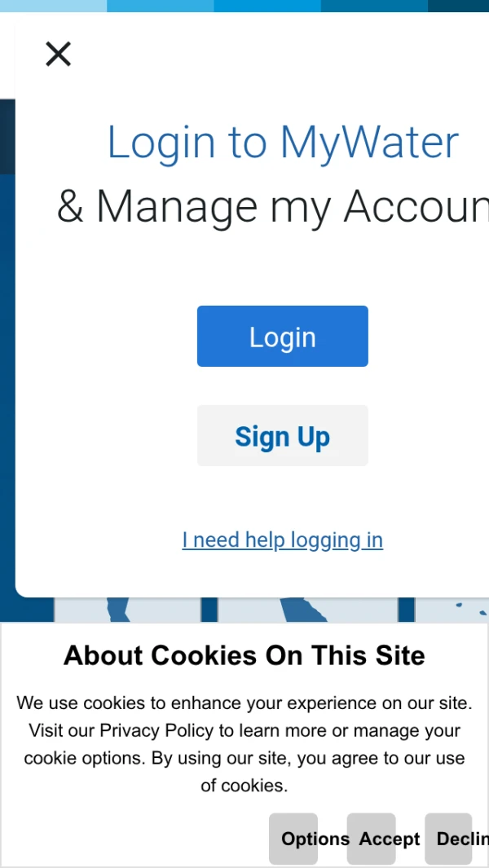Click the second light-blue segment of top bar
This screenshot has width=489, height=868.
[160, 6]
